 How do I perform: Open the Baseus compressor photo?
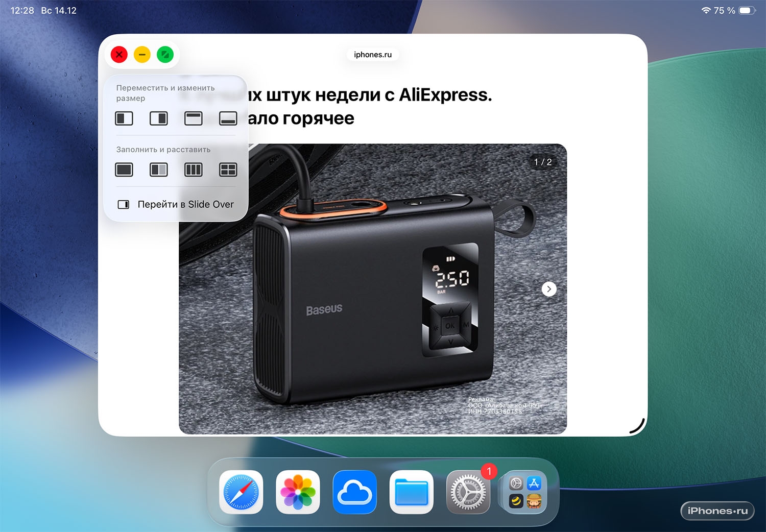(373, 289)
